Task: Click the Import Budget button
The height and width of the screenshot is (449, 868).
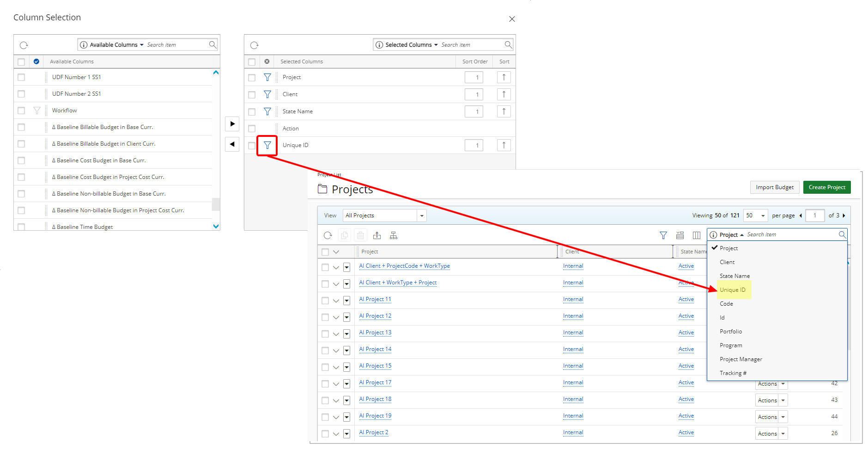Action: (775, 187)
